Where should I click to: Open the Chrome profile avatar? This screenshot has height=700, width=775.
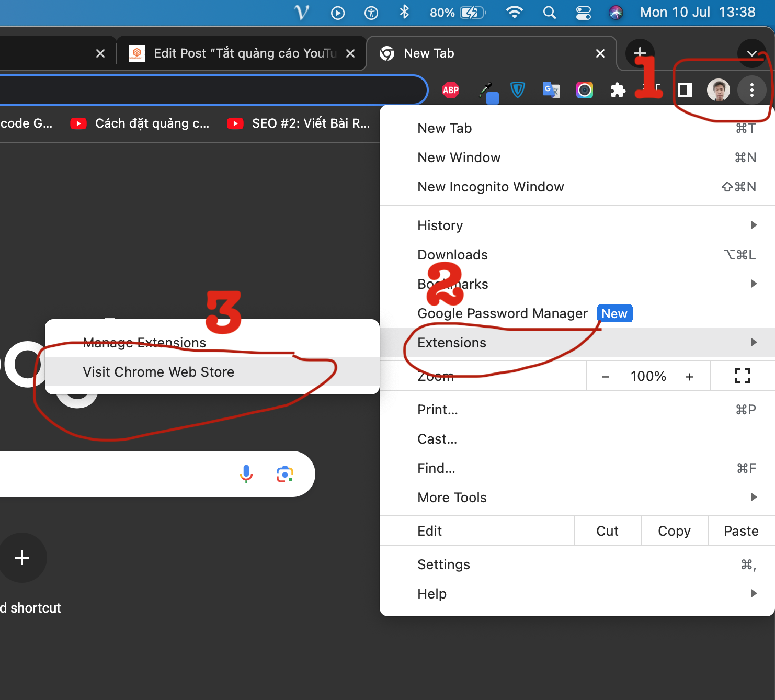pos(718,90)
